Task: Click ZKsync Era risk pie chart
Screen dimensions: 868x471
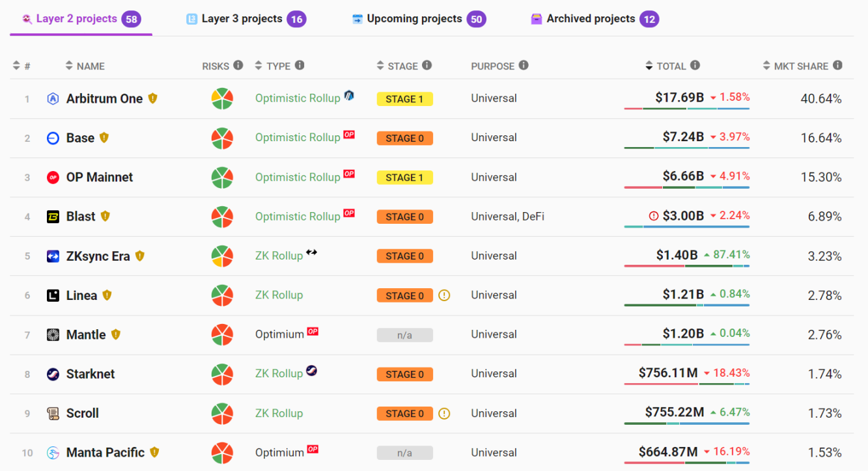Action: tap(222, 256)
